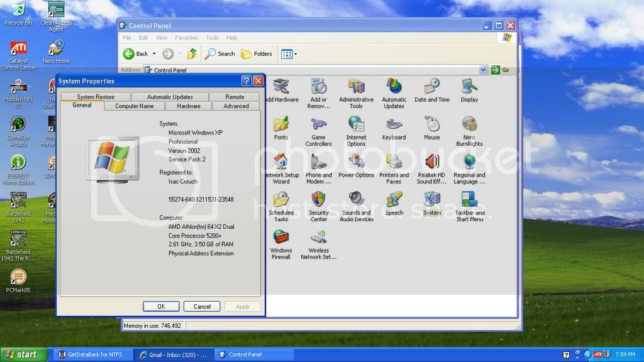Click the Back toolbar button
This screenshot has width=644, height=362.
coord(136,54)
